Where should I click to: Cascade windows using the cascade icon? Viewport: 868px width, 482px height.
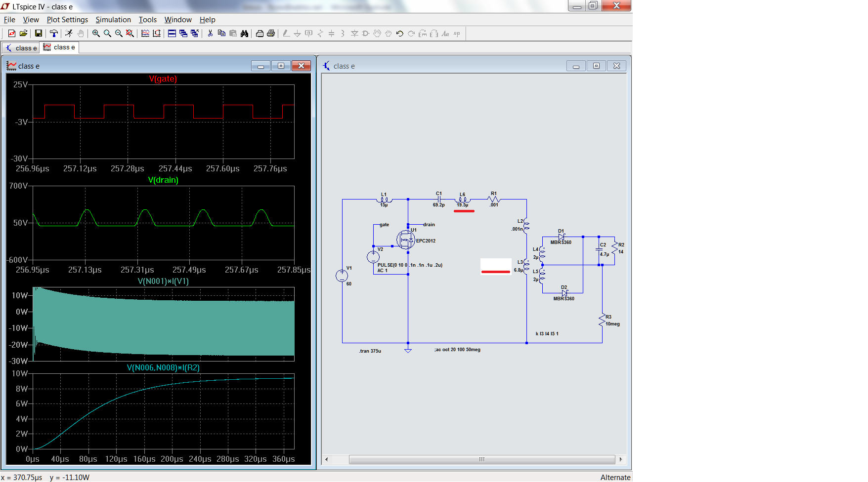[183, 34]
